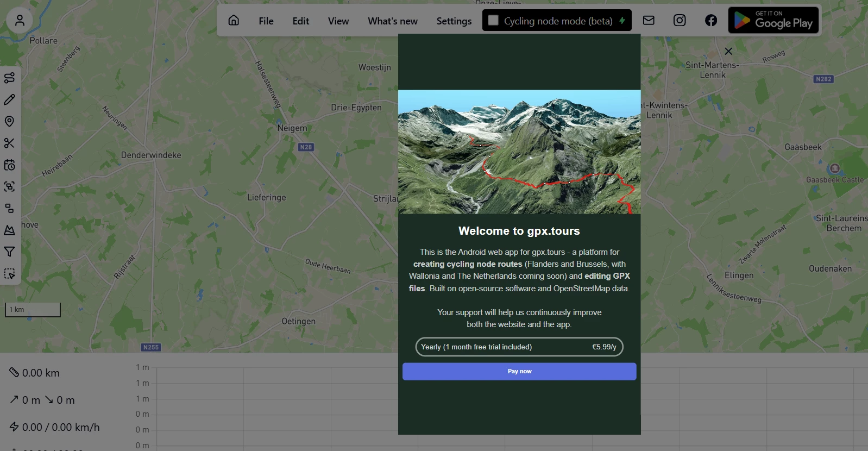Click the Pollare map label
This screenshot has height=451, width=868.
click(43, 40)
